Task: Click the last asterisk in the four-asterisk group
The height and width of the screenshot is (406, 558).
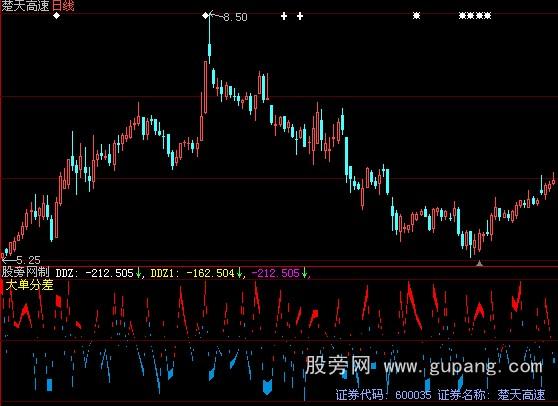Action: coord(488,16)
